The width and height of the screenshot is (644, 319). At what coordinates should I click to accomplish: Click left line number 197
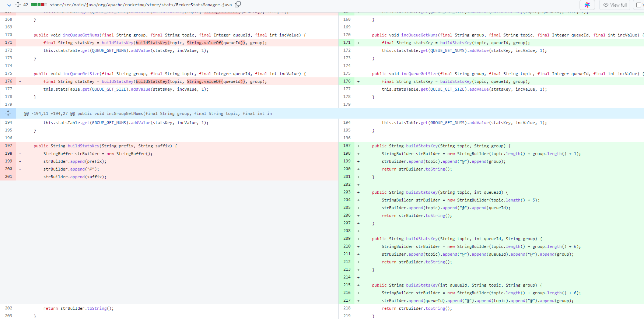click(8, 146)
